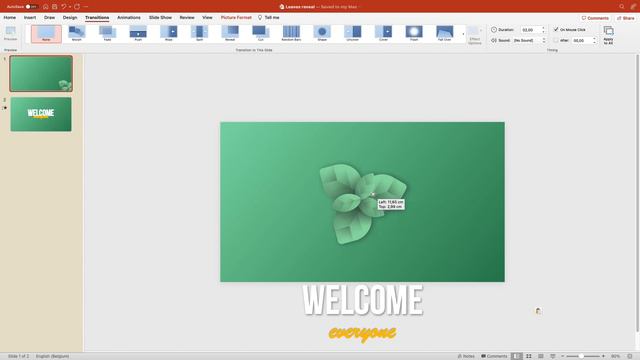Open the Review tab
The image size is (640, 360).
point(187,18)
